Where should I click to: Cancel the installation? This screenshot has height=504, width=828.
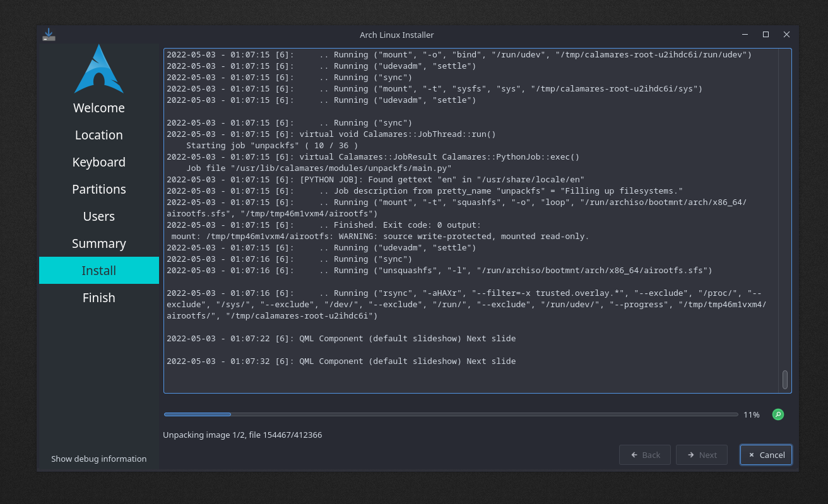766,455
